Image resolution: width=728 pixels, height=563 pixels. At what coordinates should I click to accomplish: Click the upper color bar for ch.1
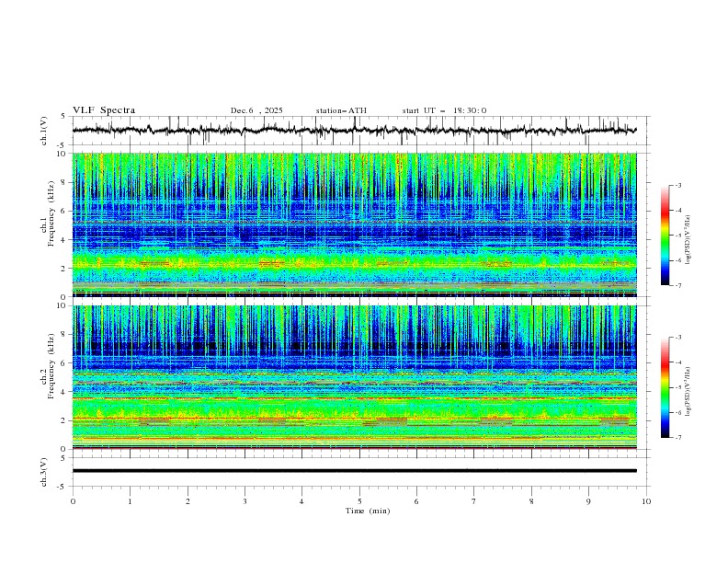665,236
